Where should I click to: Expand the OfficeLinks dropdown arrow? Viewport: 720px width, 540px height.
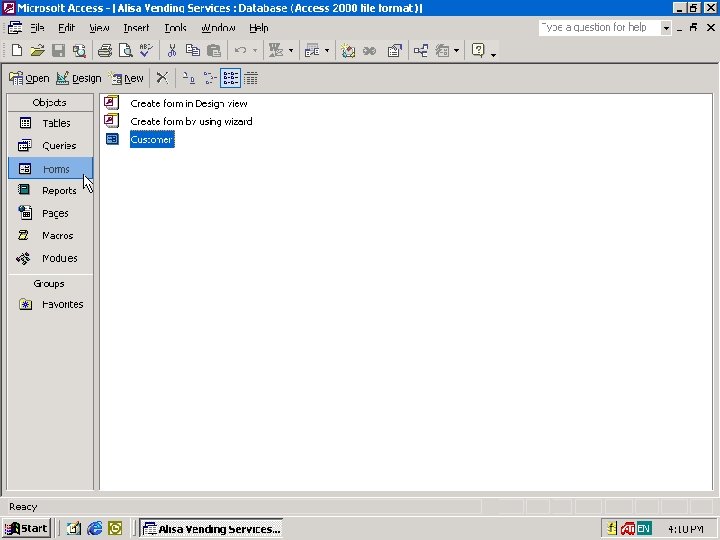click(x=291, y=51)
